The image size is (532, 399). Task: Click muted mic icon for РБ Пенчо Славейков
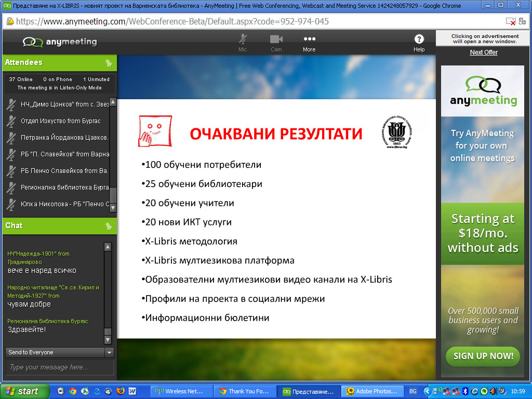coord(11,171)
